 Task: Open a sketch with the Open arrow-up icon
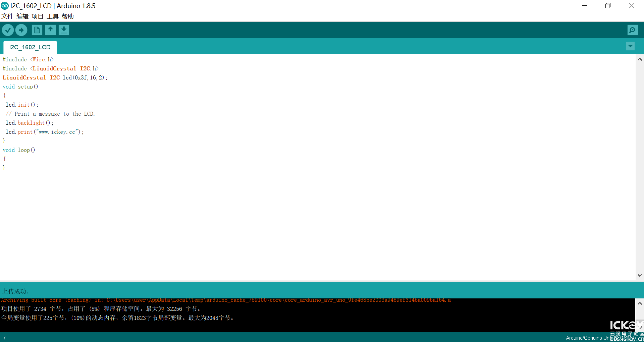coord(50,30)
